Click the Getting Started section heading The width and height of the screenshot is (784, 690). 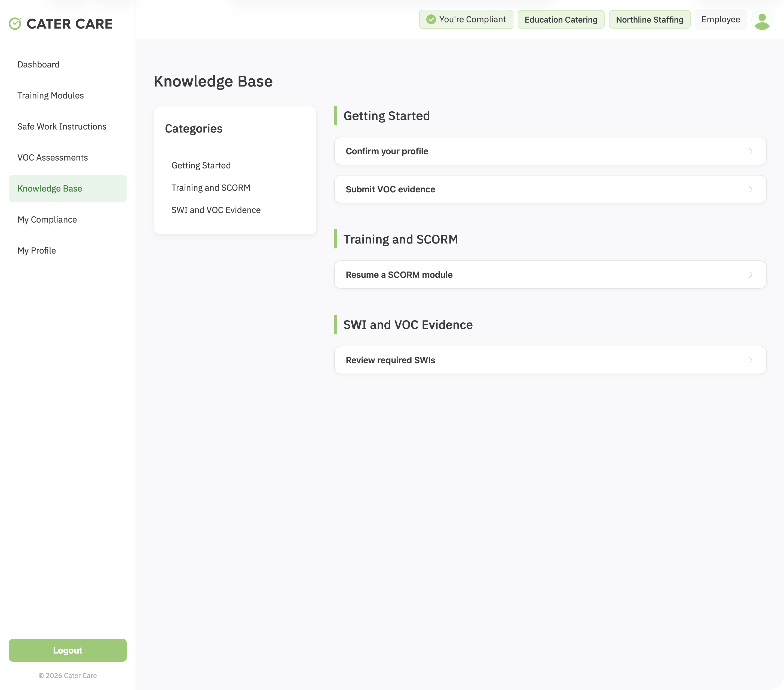point(386,116)
